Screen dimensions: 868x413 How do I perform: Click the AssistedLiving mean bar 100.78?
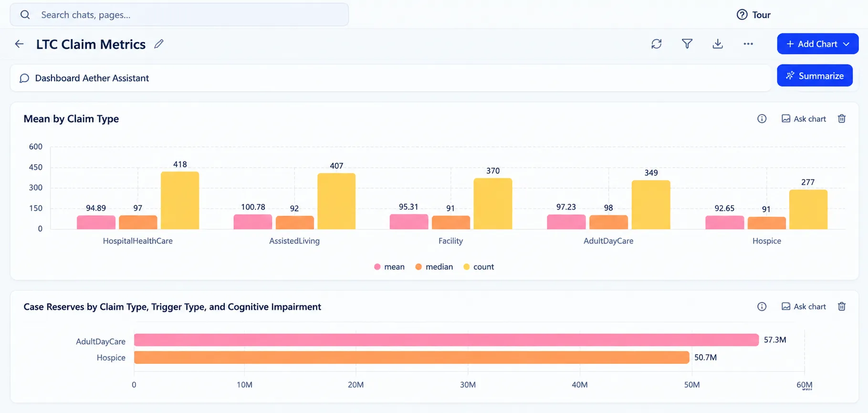pos(253,222)
